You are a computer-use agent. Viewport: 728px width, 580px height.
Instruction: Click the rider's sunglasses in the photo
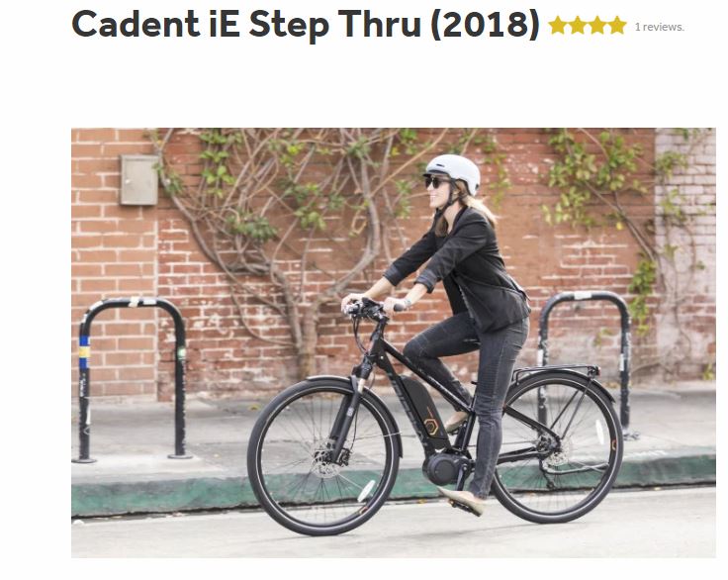tap(436, 183)
